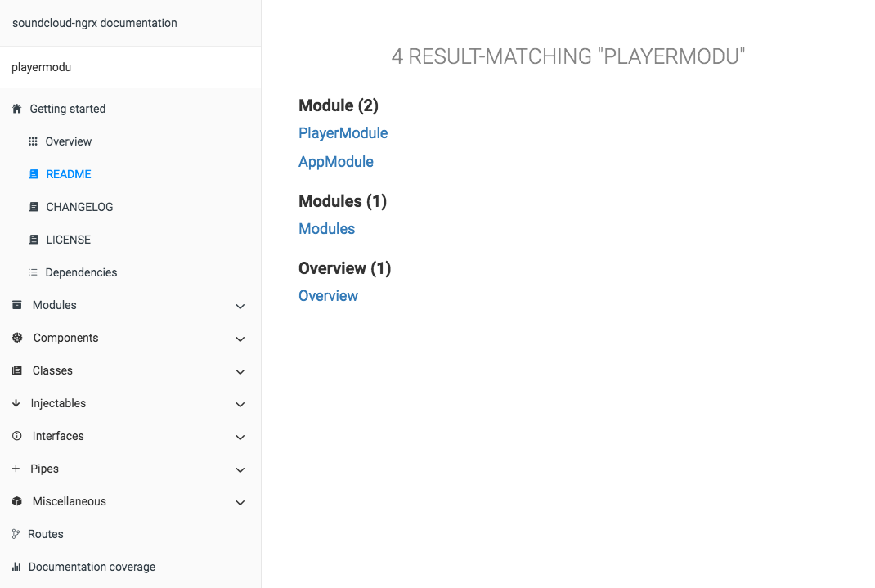Click the Overview search result
The image size is (875, 588).
tap(328, 295)
